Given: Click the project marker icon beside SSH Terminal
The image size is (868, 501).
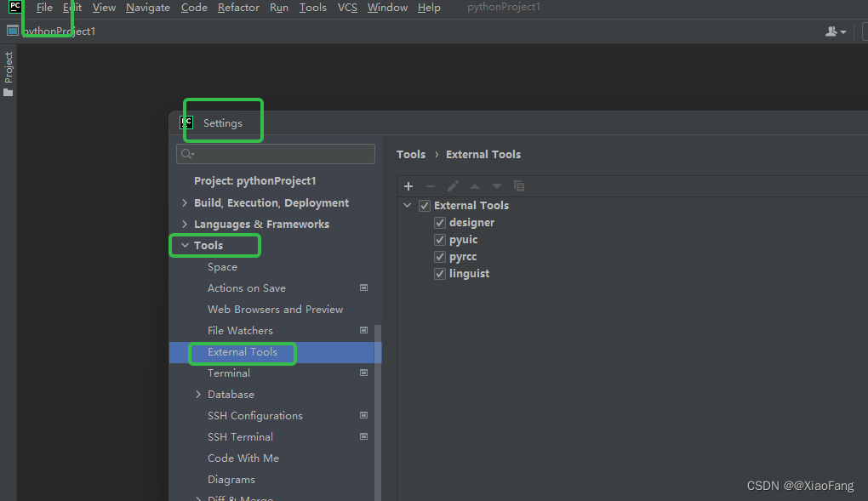Looking at the screenshot, I should point(363,437).
